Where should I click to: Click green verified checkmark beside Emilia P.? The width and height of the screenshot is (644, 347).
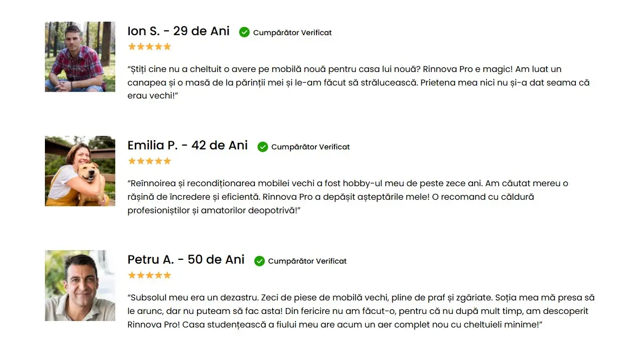pyautogui.click(x=262, y=147)
